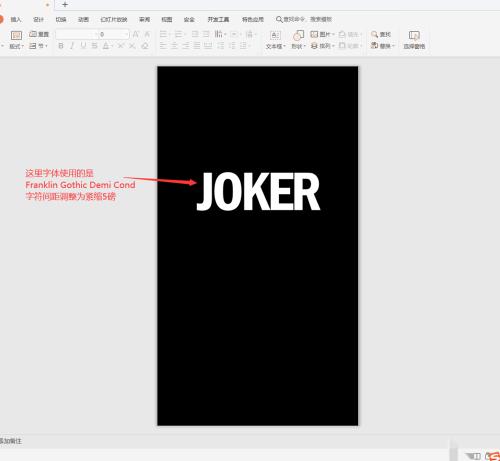
Task: Toggle Bold formatting button
Action: tap(61, 46)
